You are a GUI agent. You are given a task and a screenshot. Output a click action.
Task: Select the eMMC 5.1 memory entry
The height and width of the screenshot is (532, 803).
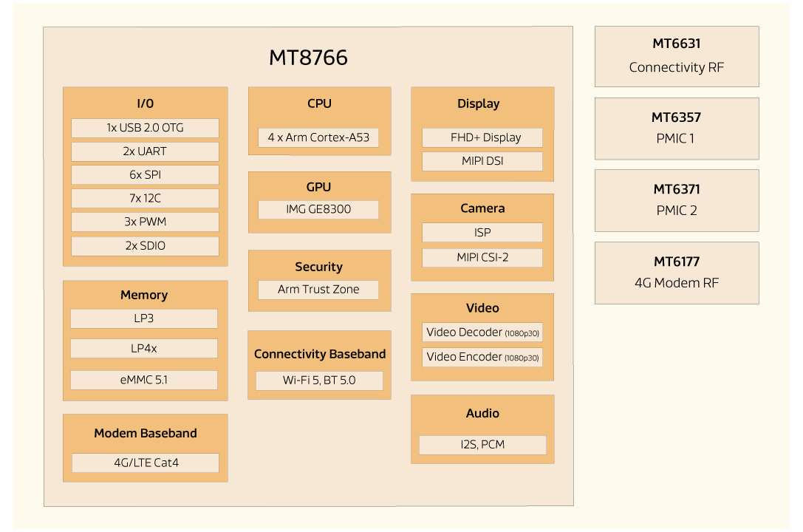(x=144, y=380)
